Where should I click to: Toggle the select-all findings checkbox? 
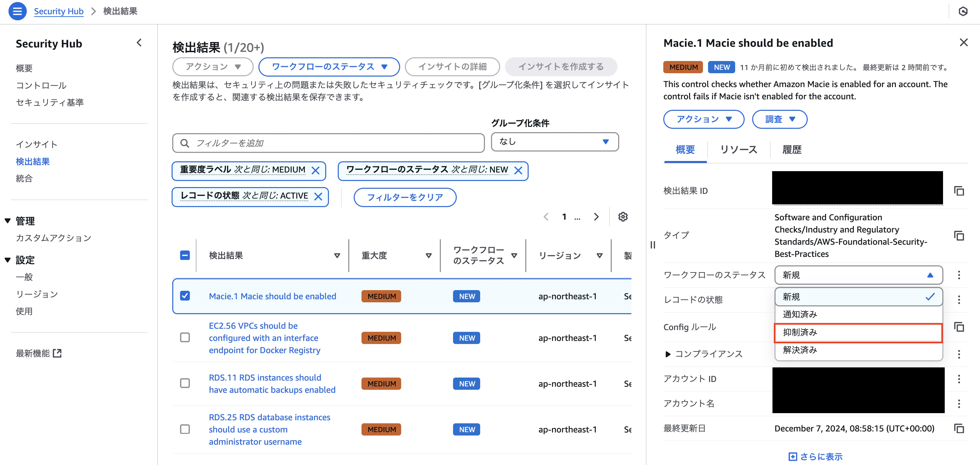click(x=185, y=255)
